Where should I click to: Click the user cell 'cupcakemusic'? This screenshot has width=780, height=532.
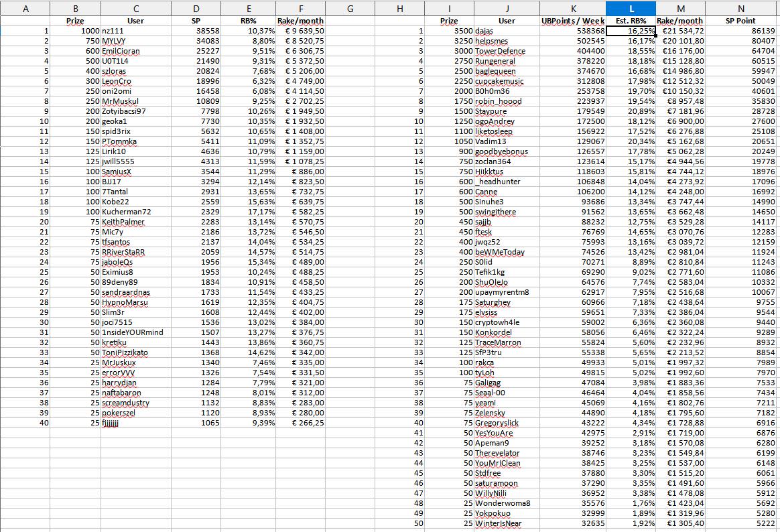pyautogui.click(x=507, y=81)
